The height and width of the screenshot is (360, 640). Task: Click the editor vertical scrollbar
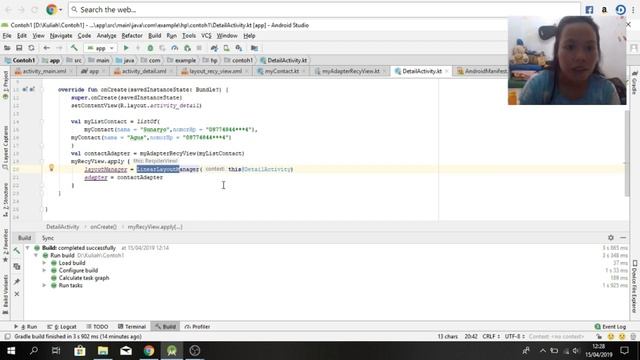(x=627, y=153)
